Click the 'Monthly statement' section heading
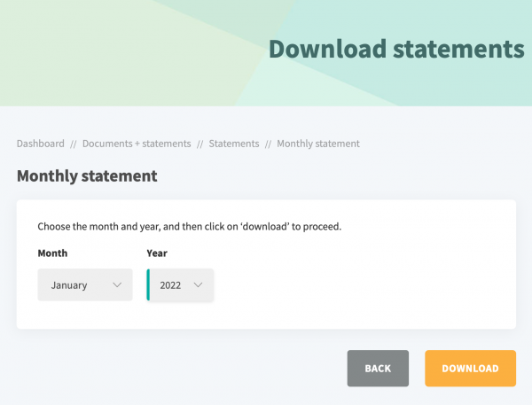 coord(87,176)
